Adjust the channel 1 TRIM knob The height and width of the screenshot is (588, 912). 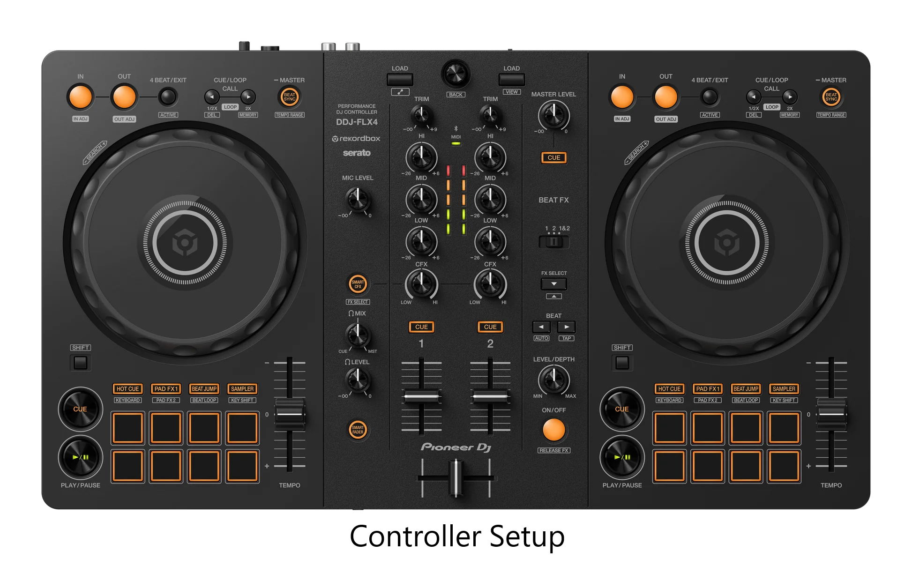point(421,115)
